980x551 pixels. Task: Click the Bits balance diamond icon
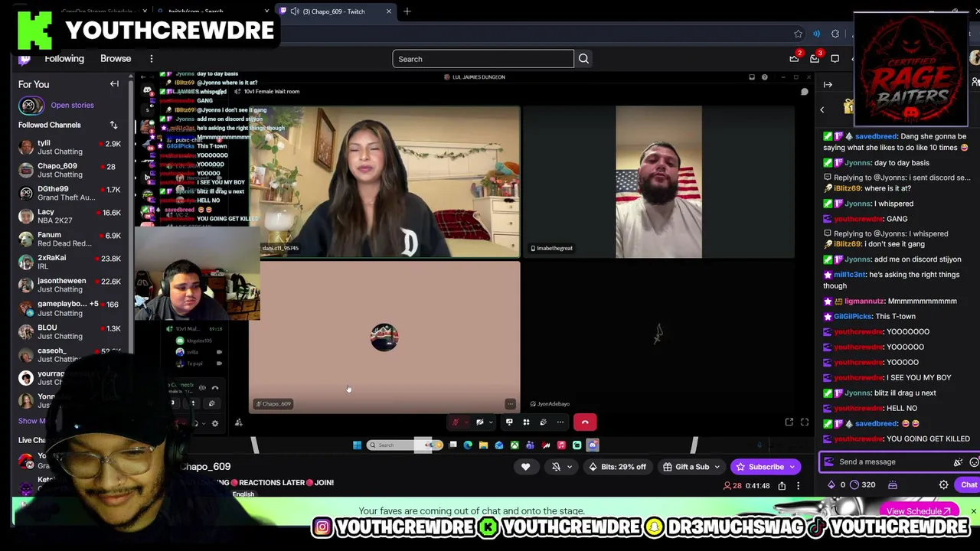tap(831, 484)
